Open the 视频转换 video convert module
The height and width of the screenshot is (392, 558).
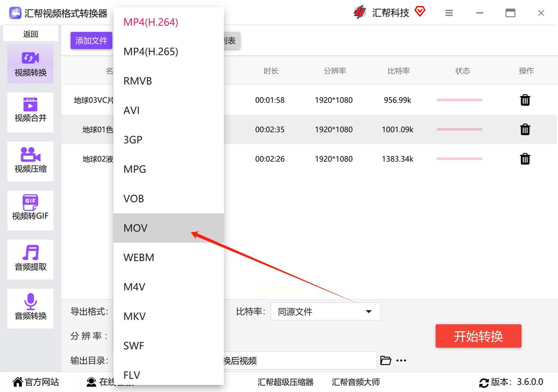click(31, 64)
